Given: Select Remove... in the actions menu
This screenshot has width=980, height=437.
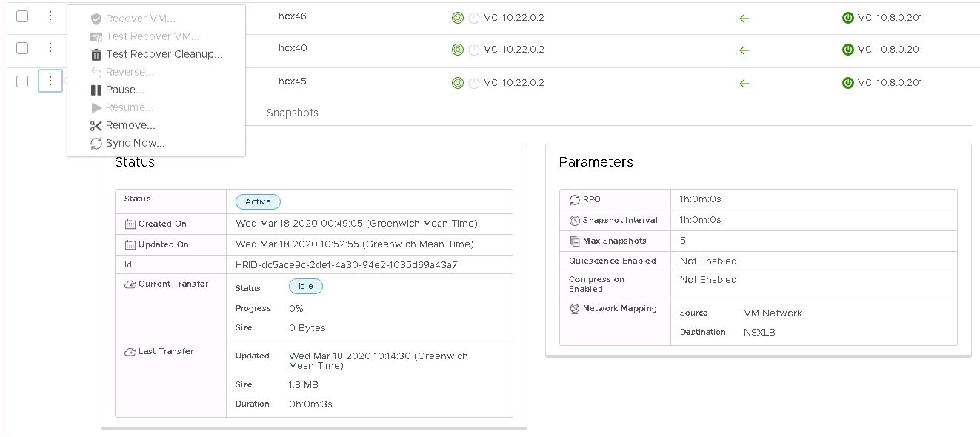Looking at the screenshot, I should 130,125.
